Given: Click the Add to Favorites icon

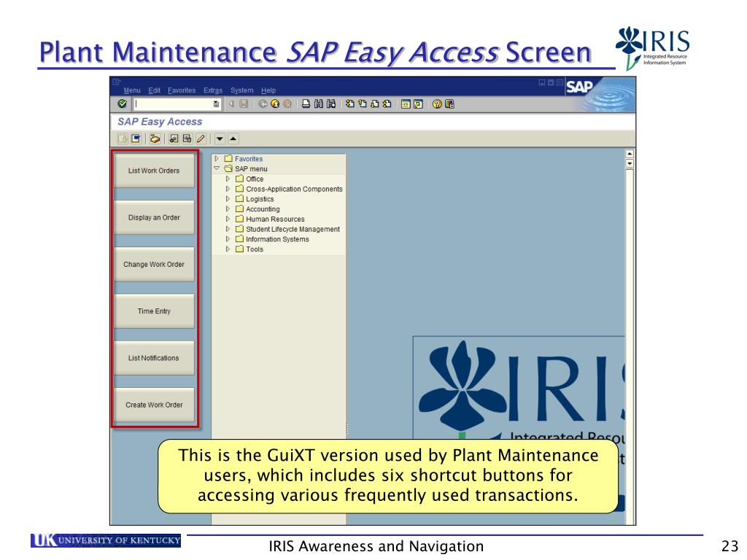Looking at the screenshot, I should (174, 139).
